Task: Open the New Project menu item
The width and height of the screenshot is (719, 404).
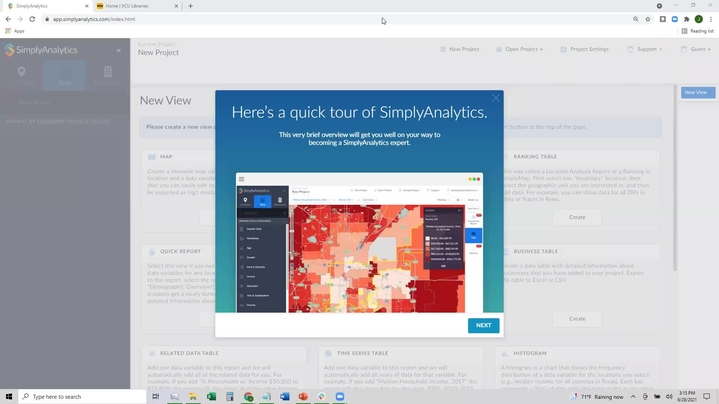Action: (460, 49)
